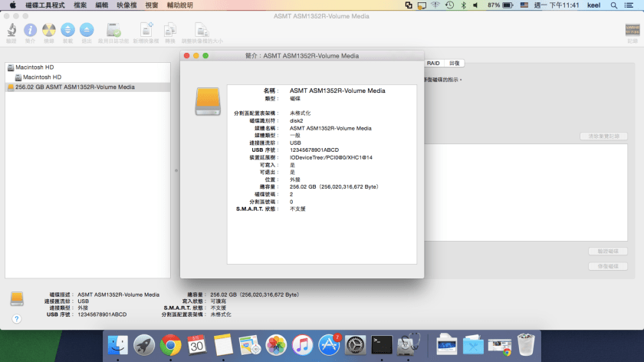Click the Convert (轉換) toolbar icon

(169, 31)
